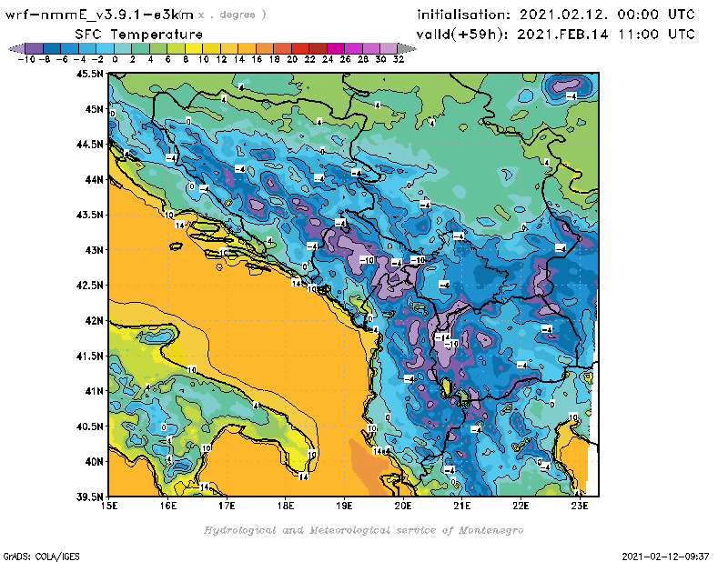The width and height of the screenshot is (728, 562).
Task: Click the gray arrow end of the color bar
Action: 406,48
